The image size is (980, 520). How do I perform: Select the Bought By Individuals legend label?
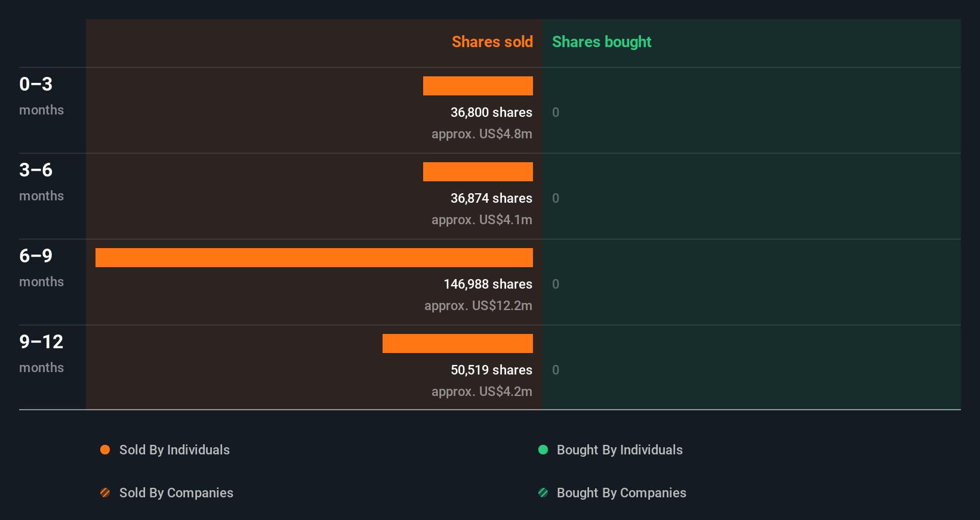point(620,450)
